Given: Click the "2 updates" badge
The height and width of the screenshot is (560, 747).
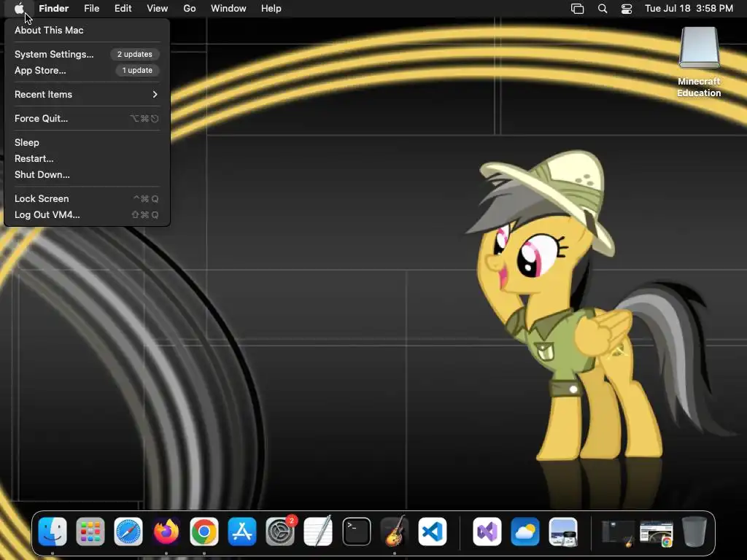Looking at the screenshot, I should tap(135, 54).
